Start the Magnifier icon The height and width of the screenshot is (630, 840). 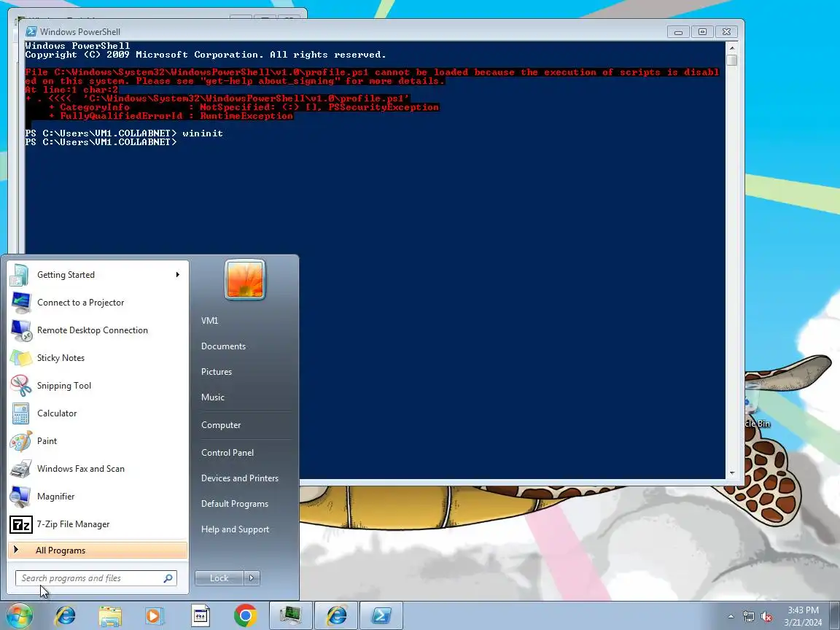click(x=20, y=497)
